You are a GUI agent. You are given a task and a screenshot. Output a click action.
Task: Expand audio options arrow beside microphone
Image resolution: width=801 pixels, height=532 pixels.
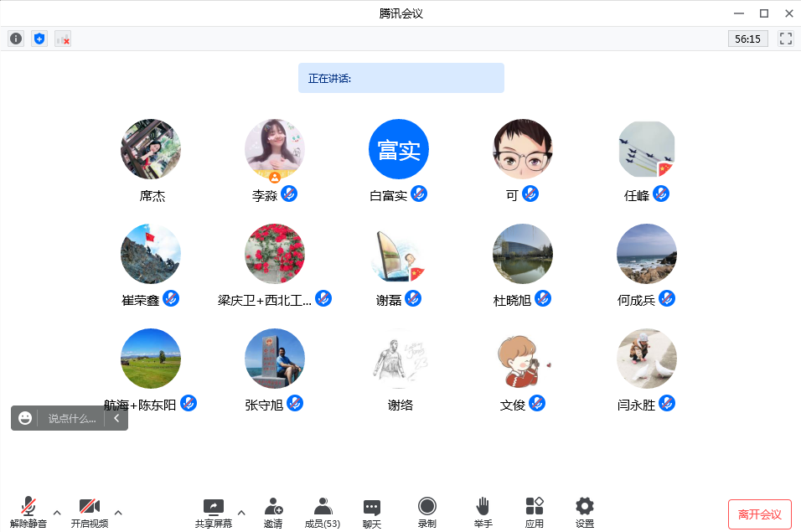click(x=57, y=513)
